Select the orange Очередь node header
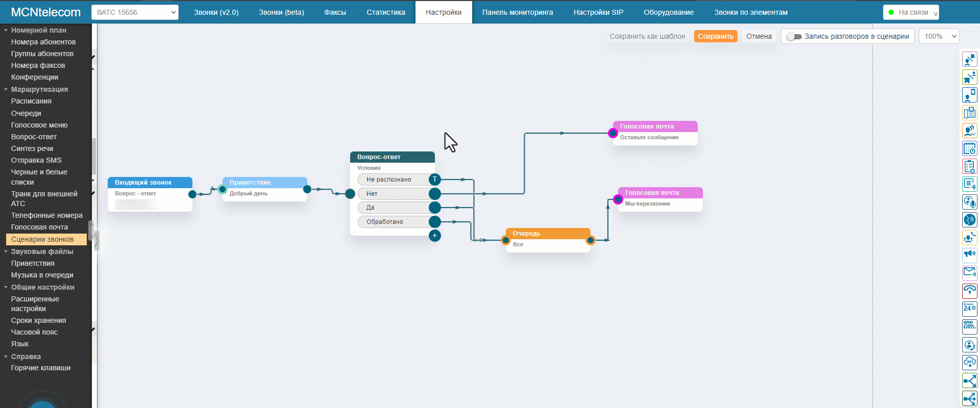Screen dimensions: 980x408 click(548, 234)
